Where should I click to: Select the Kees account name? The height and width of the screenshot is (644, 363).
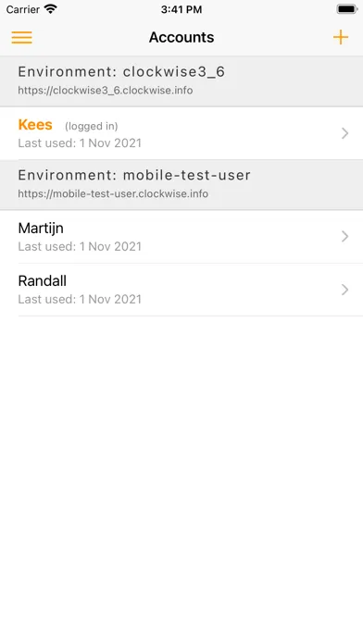35,125
